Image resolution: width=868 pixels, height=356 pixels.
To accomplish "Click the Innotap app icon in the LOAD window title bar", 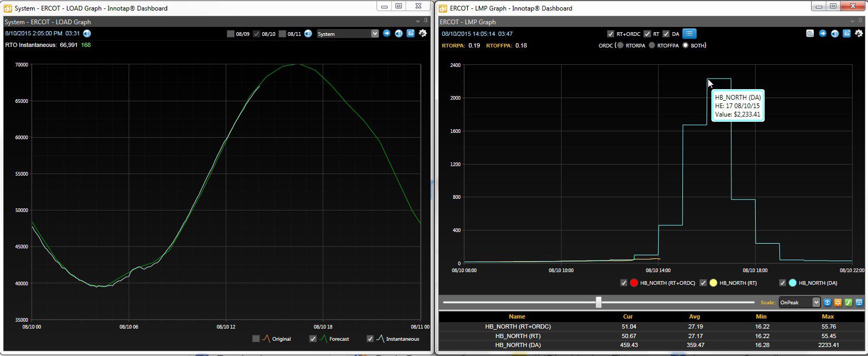I will (x=7, y=8).
